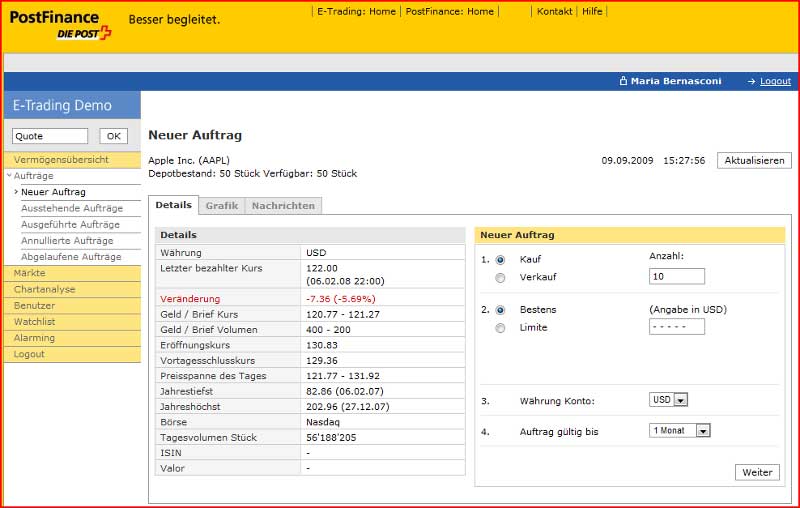Click into the Limite price field

[677, 326]
